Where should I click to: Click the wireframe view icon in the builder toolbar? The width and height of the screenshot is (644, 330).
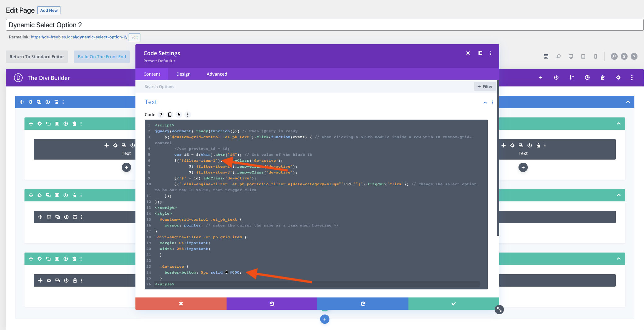tap(546, 56)
